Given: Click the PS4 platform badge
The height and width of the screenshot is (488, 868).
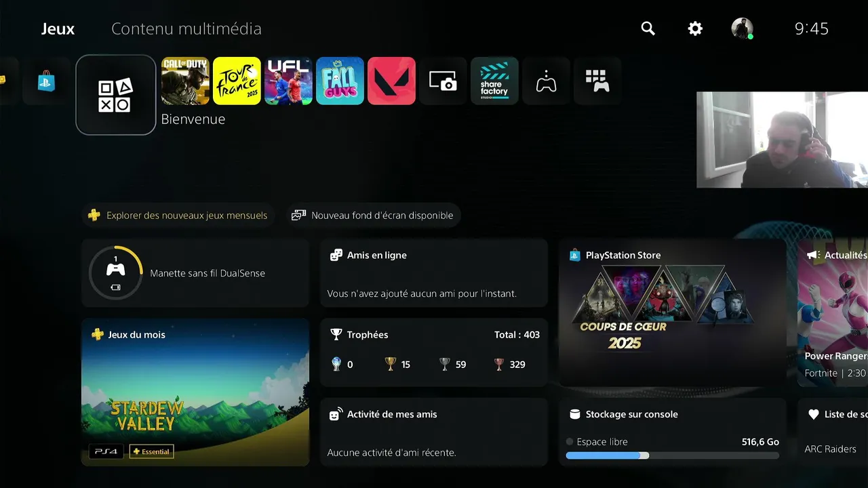Looking at the screenshot, I should [x=106, y=451].
